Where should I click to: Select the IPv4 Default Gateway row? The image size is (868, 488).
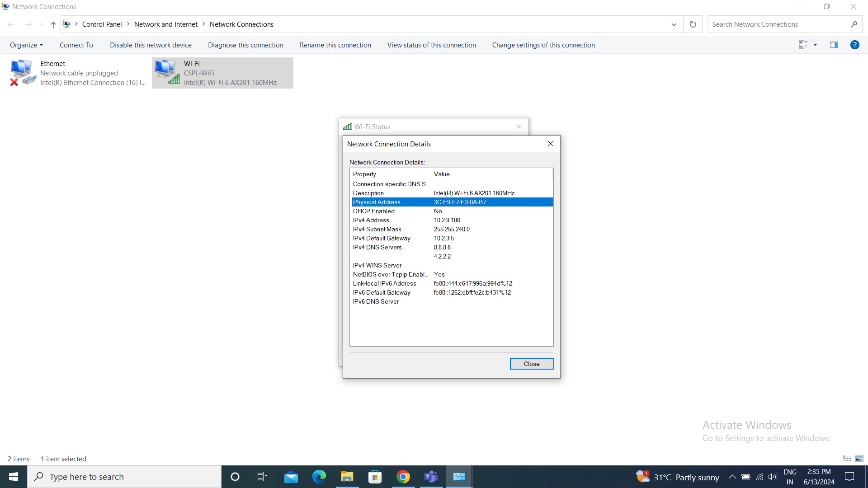(x=452, y=238)
